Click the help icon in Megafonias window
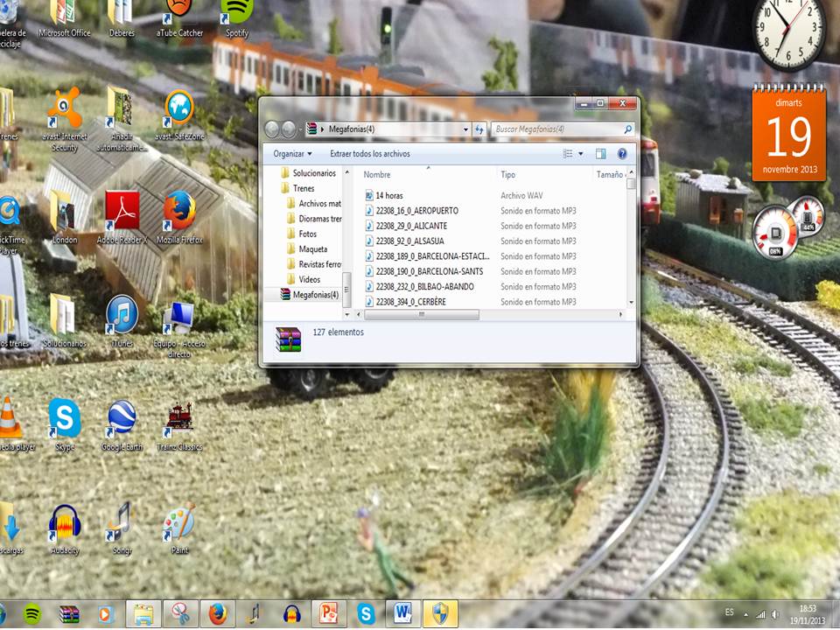840x630 pixels. click(622, 154)
